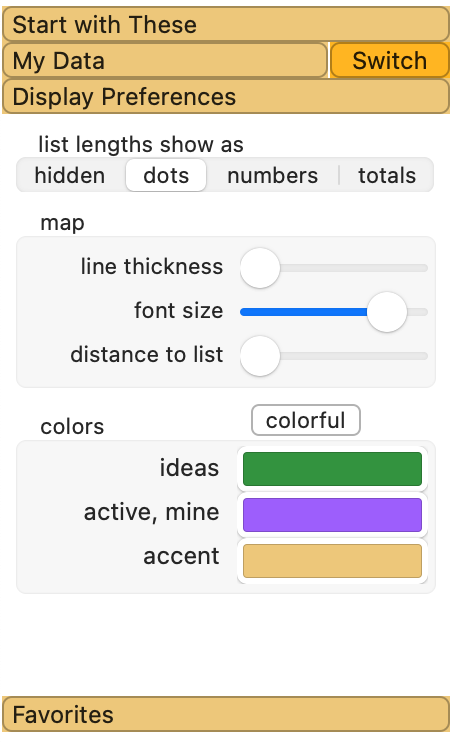Expand the Start with These section

pyautogui.click(x=226, y=24)
